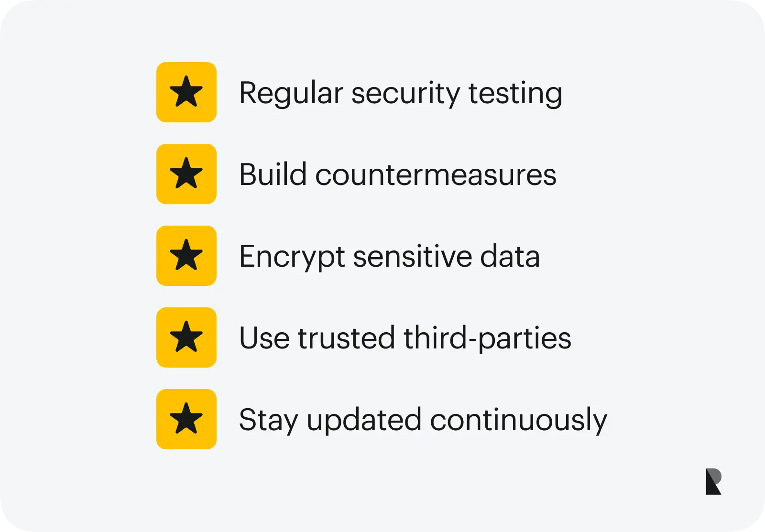Click the word "Encrypt" in the third item
765x532 pixels.
[292, 257]
